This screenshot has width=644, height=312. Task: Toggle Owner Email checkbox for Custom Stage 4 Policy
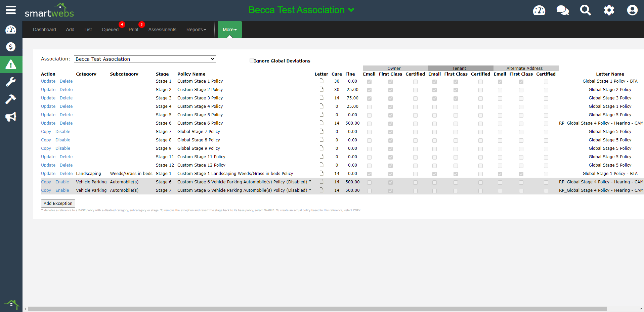point(369,107)
